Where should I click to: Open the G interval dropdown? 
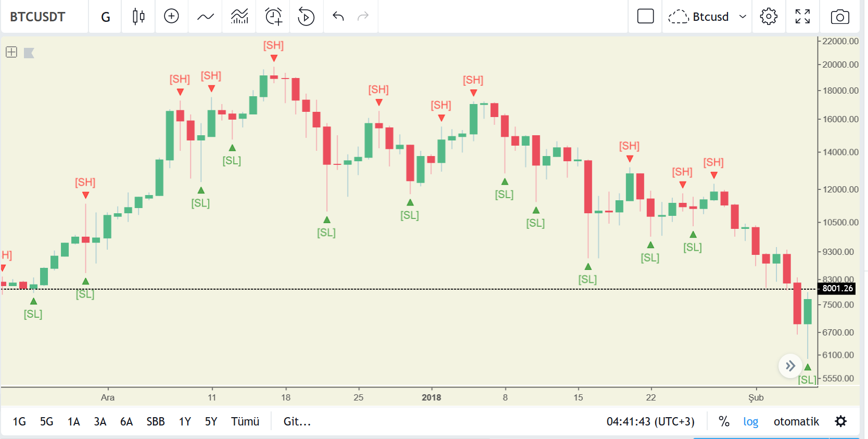(x=106, y=17)
